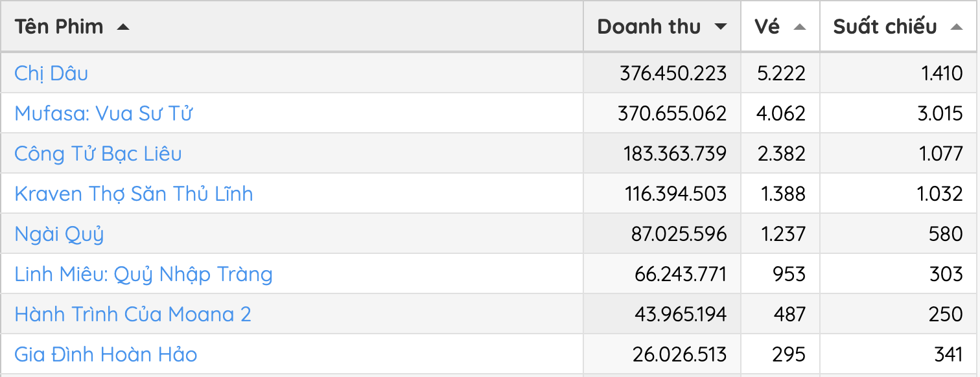Go to Công Tử Bạc Liêu movie page
This screenshot has width=980, height=377.
coord(98,154)
